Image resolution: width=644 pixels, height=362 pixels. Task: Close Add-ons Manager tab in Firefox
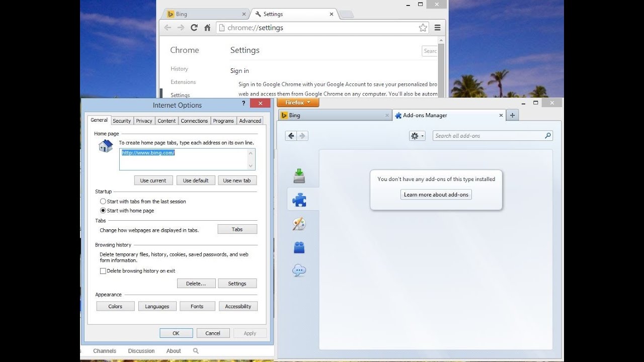click(x=501, y=115)
